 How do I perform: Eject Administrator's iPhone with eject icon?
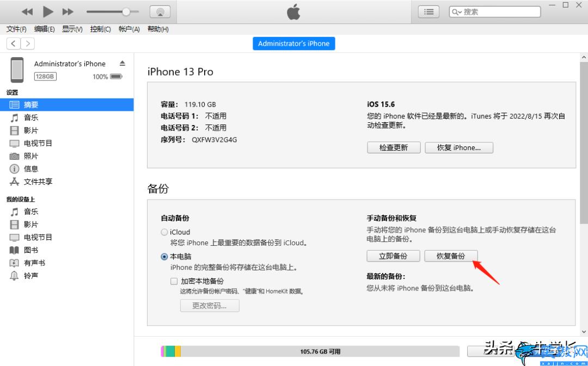pyautogui.click(x=122, y=63)
